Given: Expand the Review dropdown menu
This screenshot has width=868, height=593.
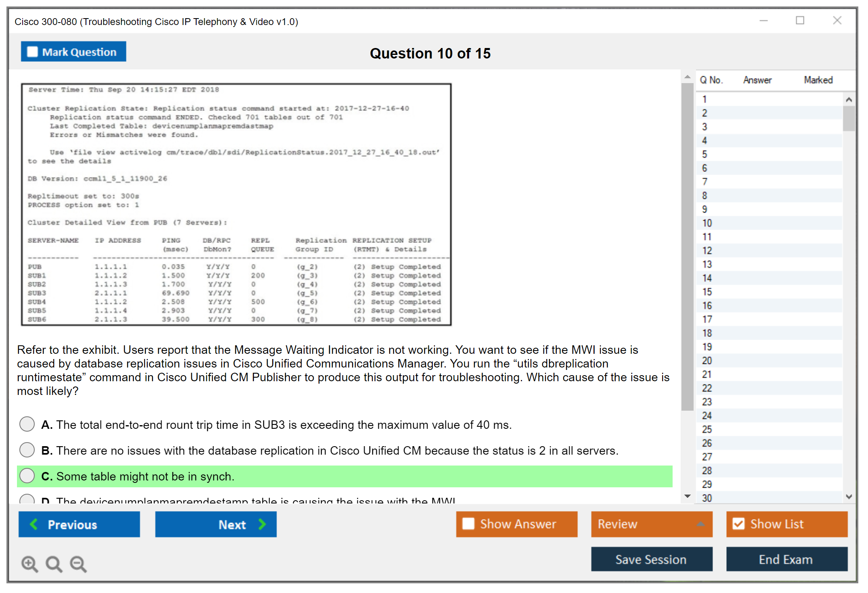Looking at the screenshot, I should click(700, 524).
